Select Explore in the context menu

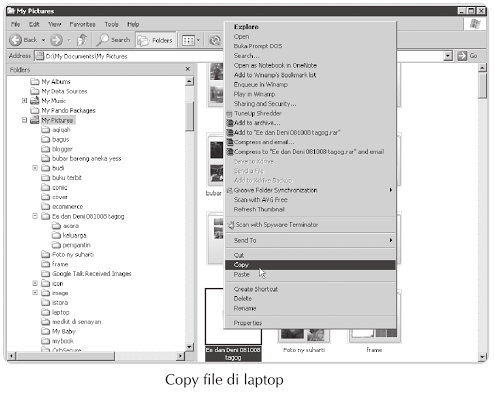tap(310, 27)
